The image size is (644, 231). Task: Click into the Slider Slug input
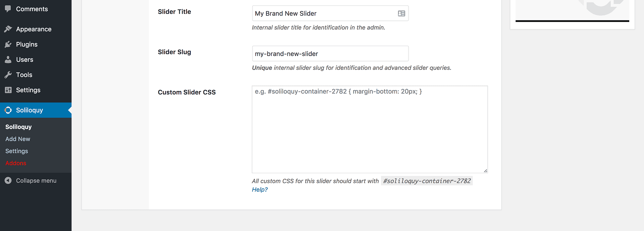tap(330, 54)
